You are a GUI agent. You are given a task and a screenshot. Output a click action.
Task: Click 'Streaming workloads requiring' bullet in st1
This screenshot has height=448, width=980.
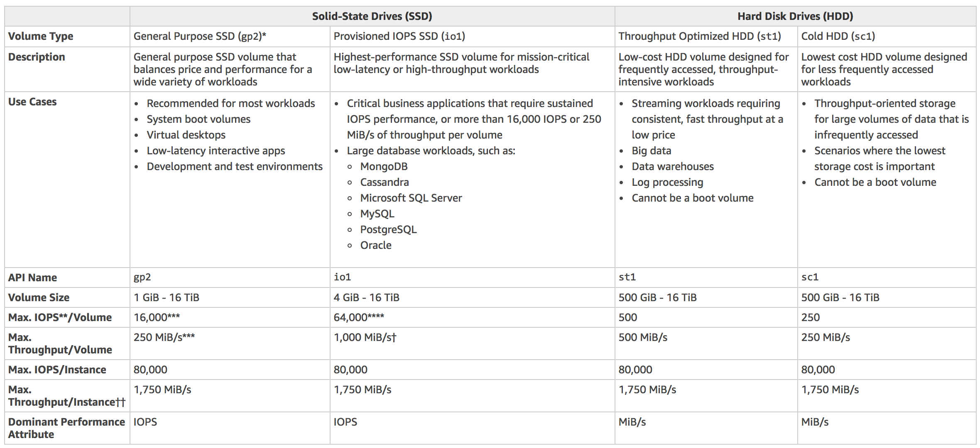[708, 119]
